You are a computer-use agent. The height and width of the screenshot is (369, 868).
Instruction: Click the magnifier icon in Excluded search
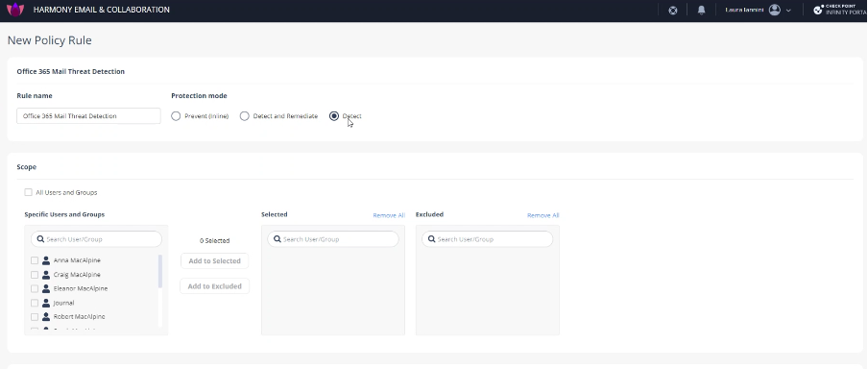431,239
